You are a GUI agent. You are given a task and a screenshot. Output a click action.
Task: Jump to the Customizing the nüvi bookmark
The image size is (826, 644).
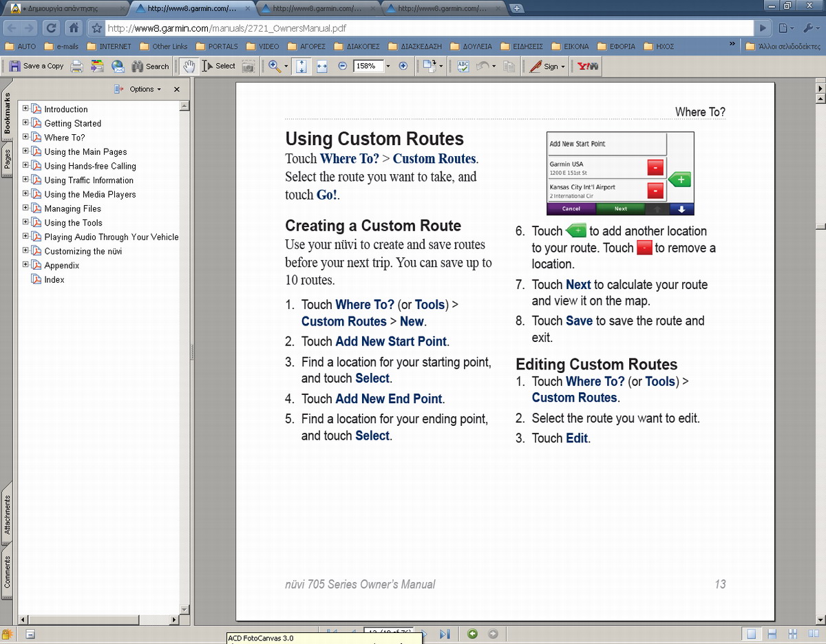pyautogui.click(x=83, y=251)
